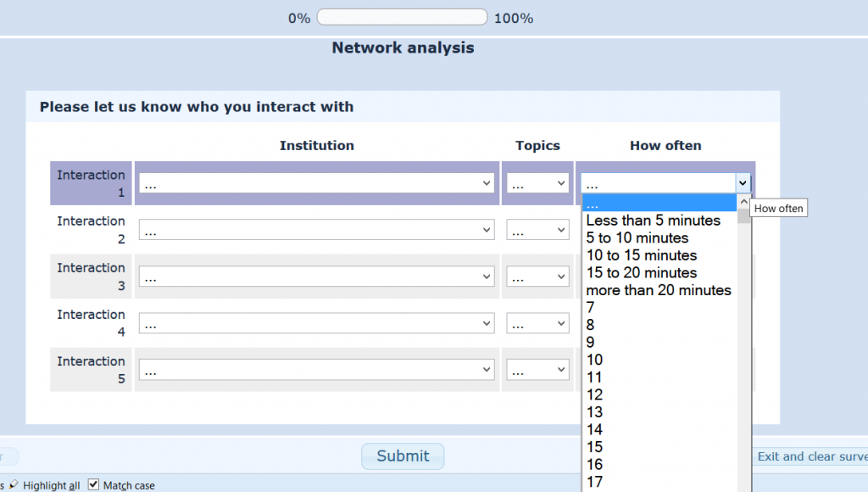The image size is (868, 492).
Task: Click Exit and clear survey button
Action: (810, 456)
